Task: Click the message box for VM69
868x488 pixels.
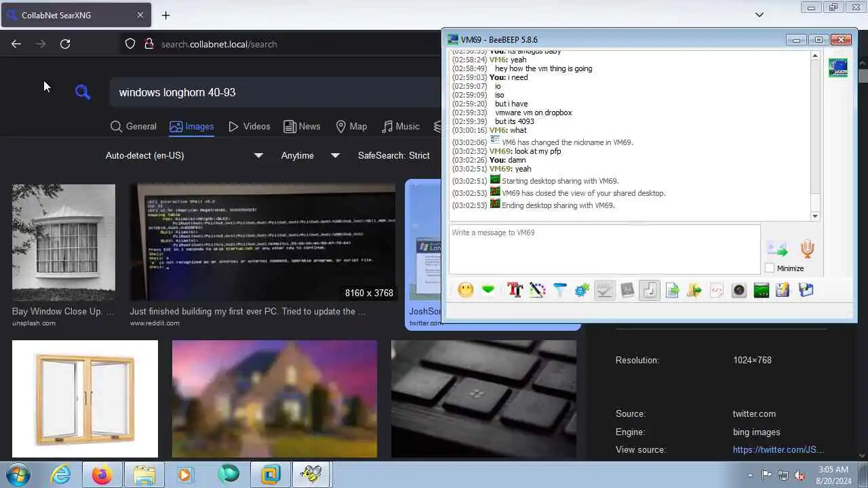Action: coord(604,249)
